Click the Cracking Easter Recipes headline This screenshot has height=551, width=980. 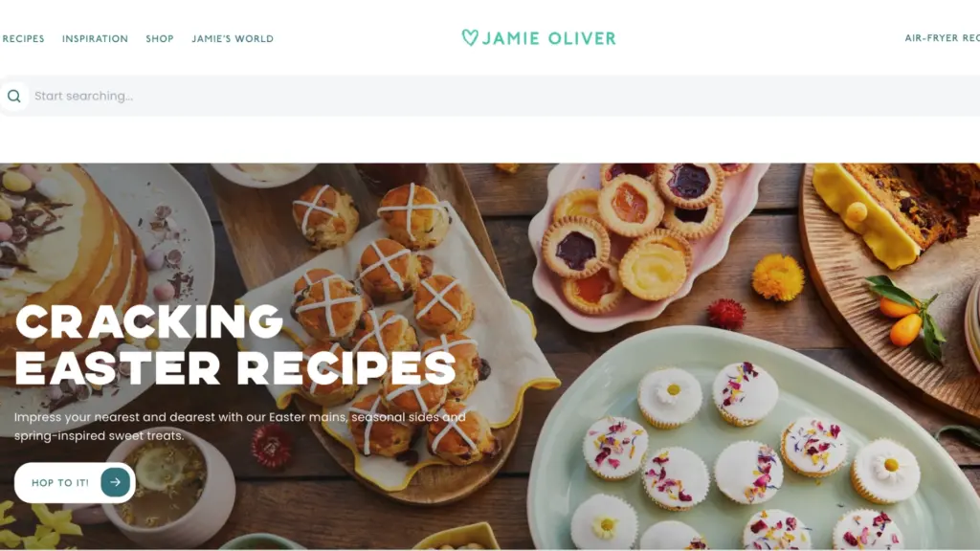(x=235, y=344)
